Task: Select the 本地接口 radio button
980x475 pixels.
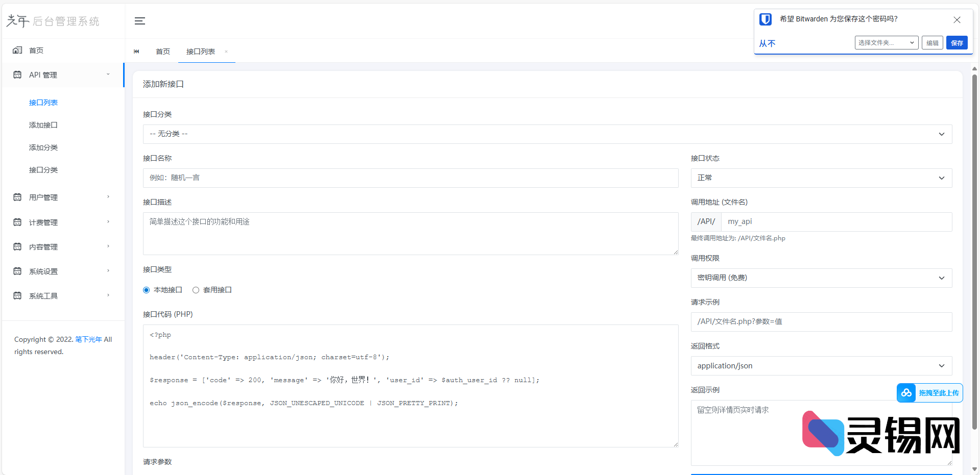Action: tap(147, 290)
